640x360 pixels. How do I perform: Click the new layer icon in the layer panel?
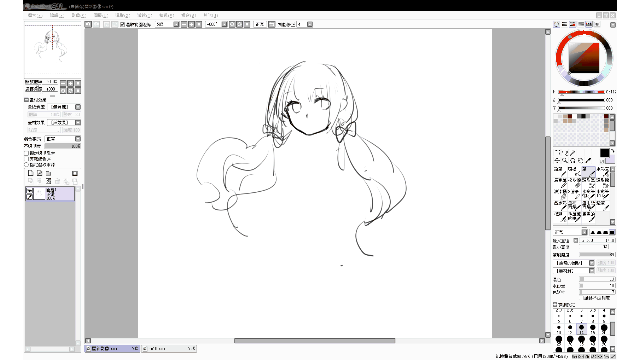[30, 173]
